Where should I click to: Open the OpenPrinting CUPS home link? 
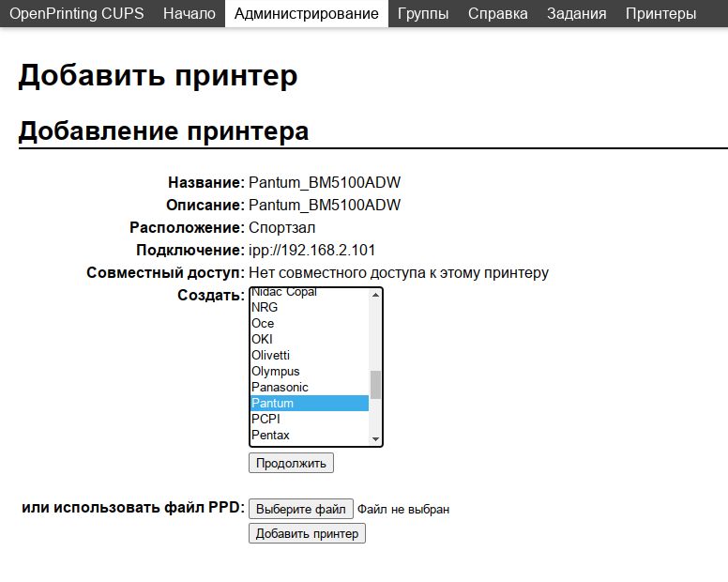tap(77, 14)
